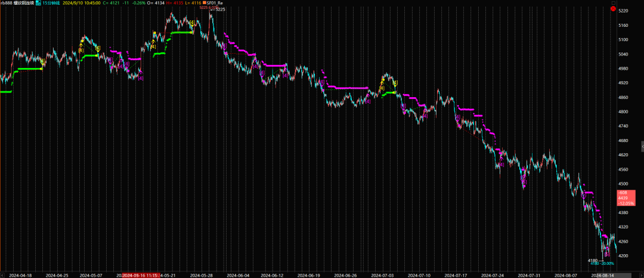Click the yellow up-arrow signal near 2024-07-03
The image size is (644, 278).
pyautogui.click(x=382, y=82)
